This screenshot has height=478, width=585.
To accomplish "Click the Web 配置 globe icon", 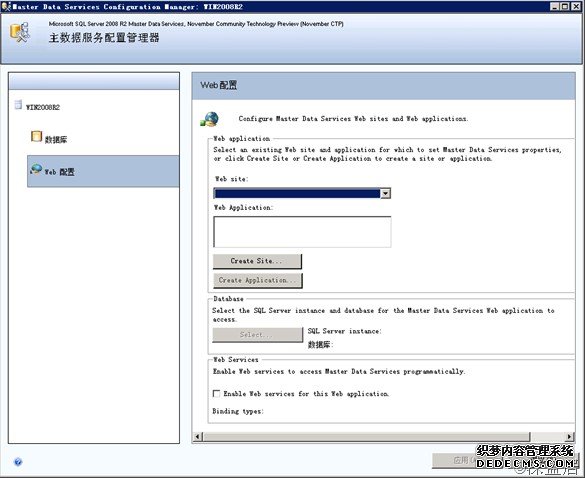I will pyautogui.click(x=36, y=170).
